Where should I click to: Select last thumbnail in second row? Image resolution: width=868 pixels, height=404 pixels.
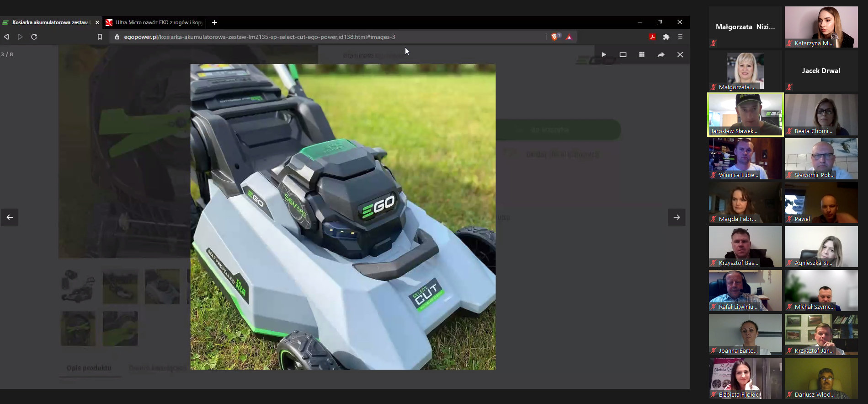[120, 329]
